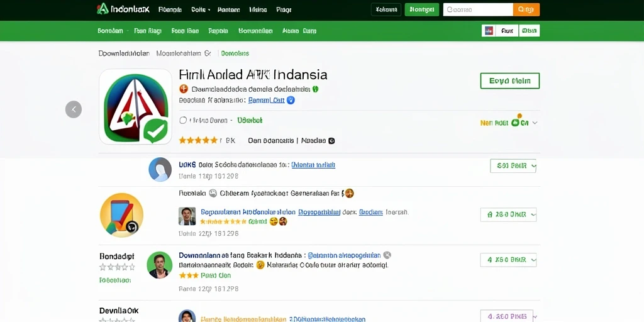Open the underlined Boyocarbhlat link
This screenshot has width=644, height=322.
pyautogui.click(x=319, y=213)
